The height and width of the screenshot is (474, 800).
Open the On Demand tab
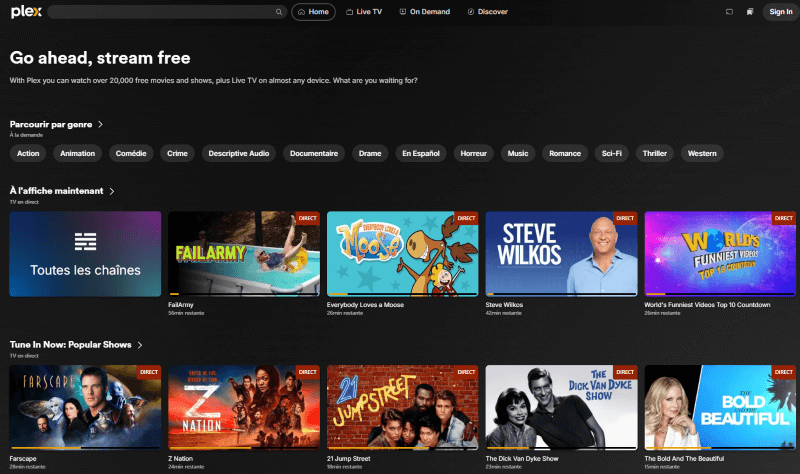424,12
